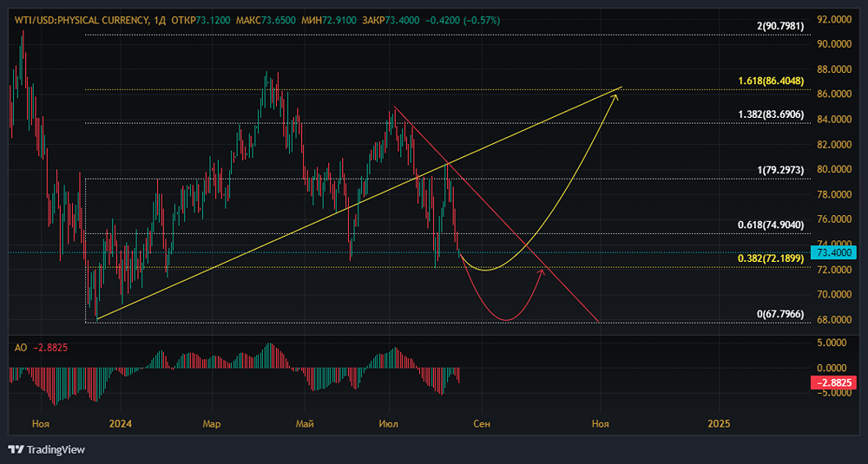Click the WTI/USD:PHYSICAL CURRENCY symbol title
The height and width of the screenshot is (464, 868).
tap(80, 21)
